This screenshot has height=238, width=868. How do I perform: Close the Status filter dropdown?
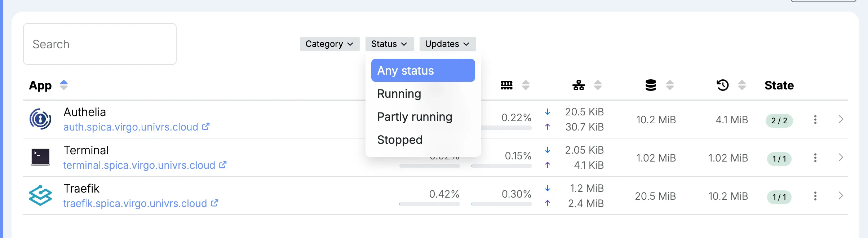tap(389, 44)
